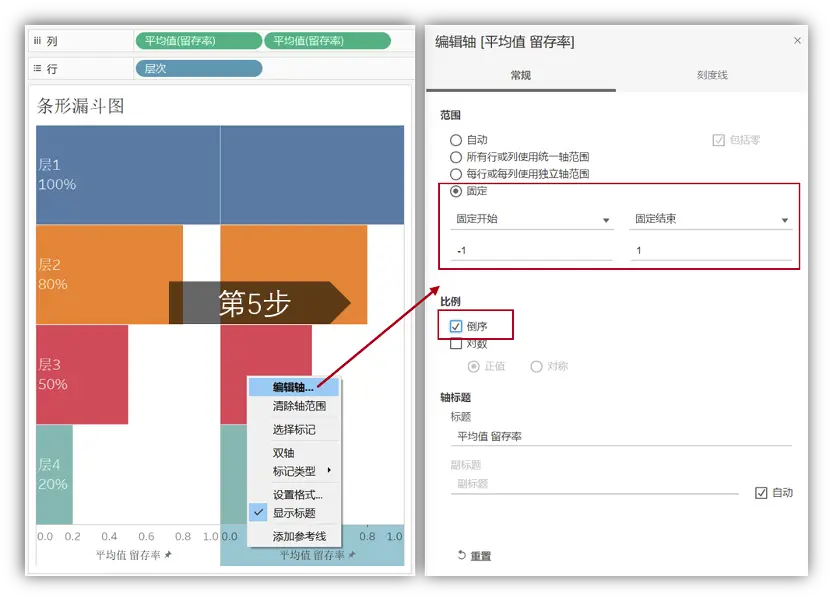Uncheck the 倒序 checkbox
834x602 pixels.
click(x=456, y=326)
